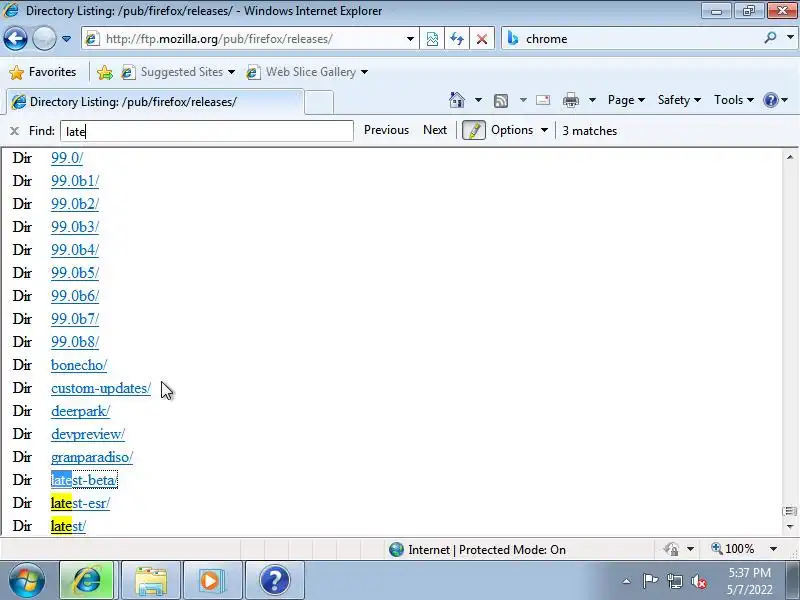The image size is (800, 600).
Task: Expand the Print dropdown arrow
Action: [592, 100]
